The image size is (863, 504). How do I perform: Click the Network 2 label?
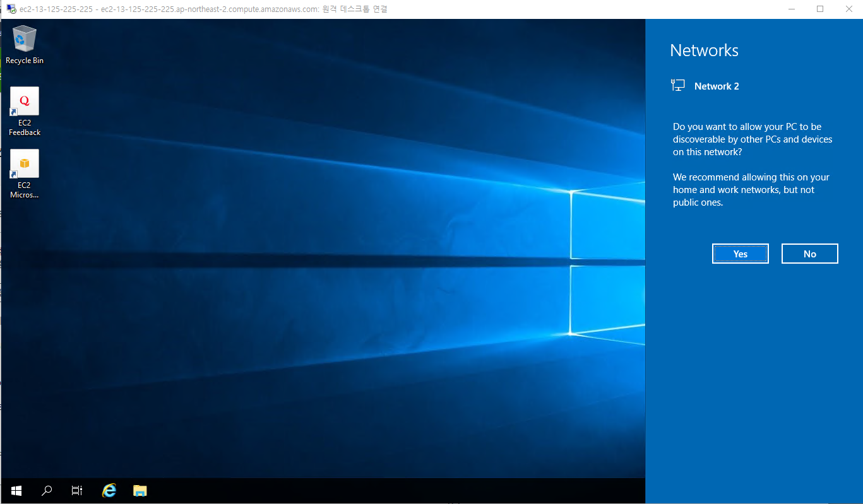coord(717,86)
